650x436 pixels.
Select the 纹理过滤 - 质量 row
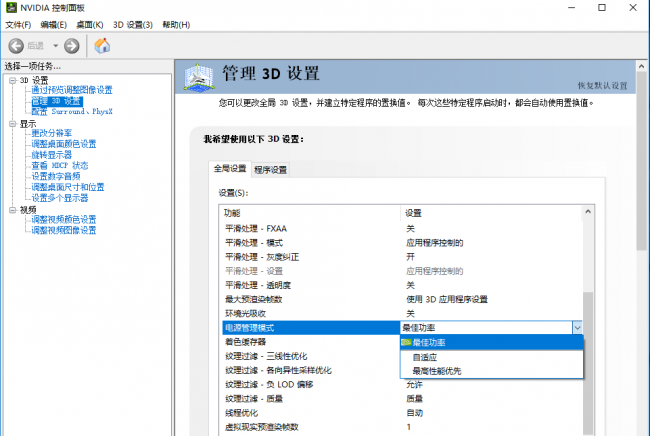click(x=402, y=399)
